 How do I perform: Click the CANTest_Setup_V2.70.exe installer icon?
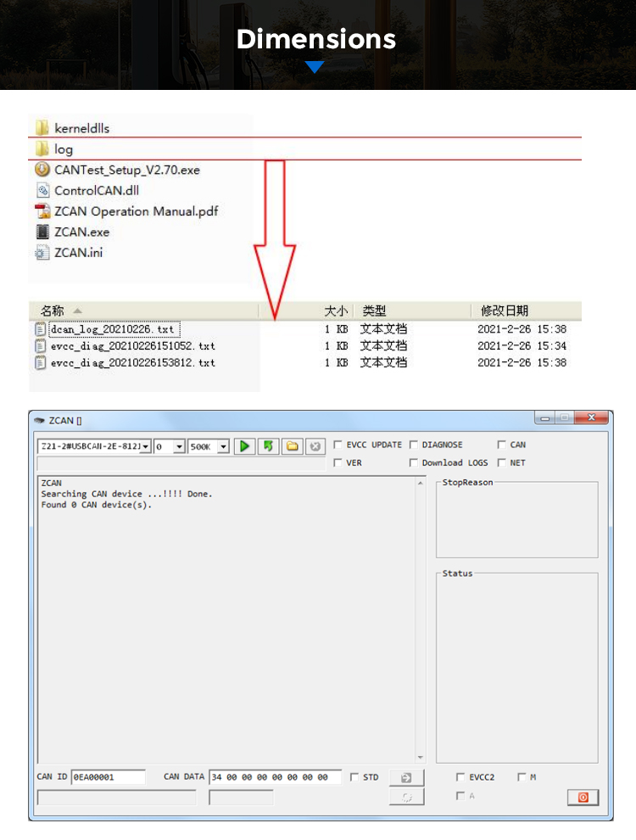click(42, 170)
